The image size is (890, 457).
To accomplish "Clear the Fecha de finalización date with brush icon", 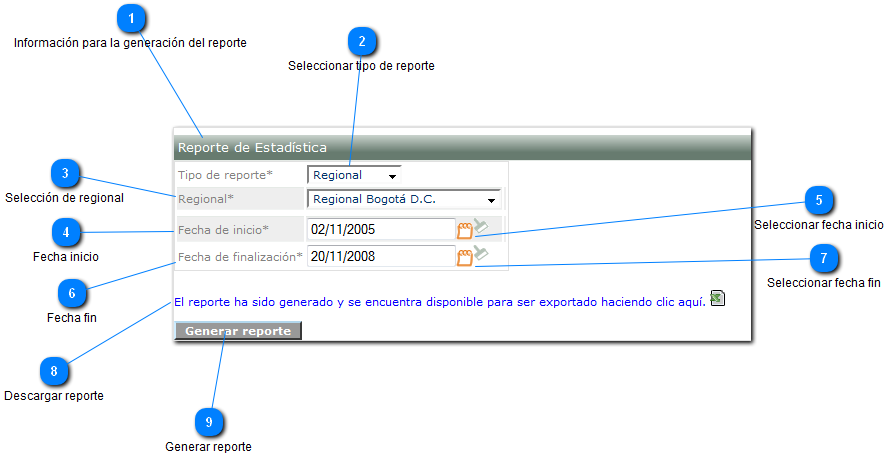I will coord(481,253).
